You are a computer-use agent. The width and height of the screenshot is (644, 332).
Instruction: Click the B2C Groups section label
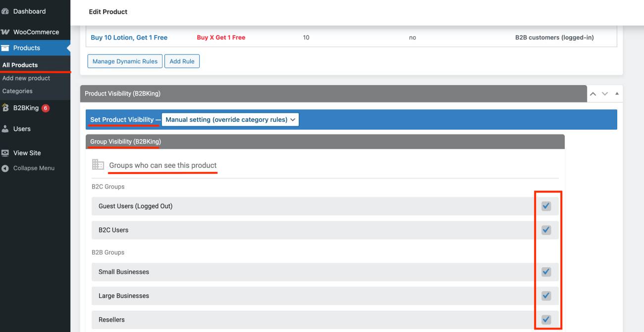click(108, 187)
